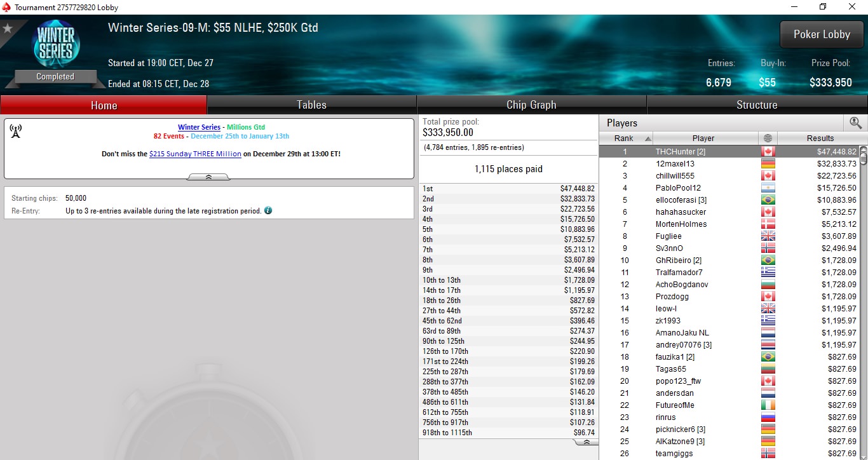
Task: Select player 12maxel13 row
Action: (x=729, y=164)
